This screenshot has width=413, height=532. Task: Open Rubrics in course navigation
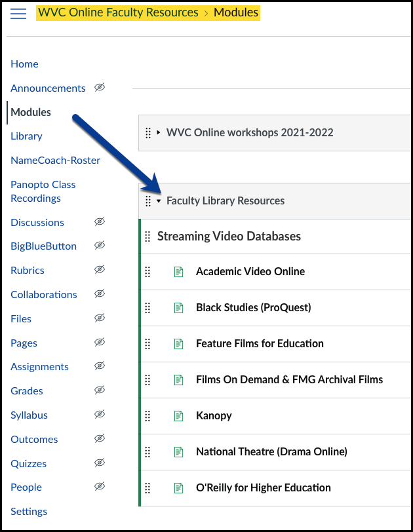[28, 271]
